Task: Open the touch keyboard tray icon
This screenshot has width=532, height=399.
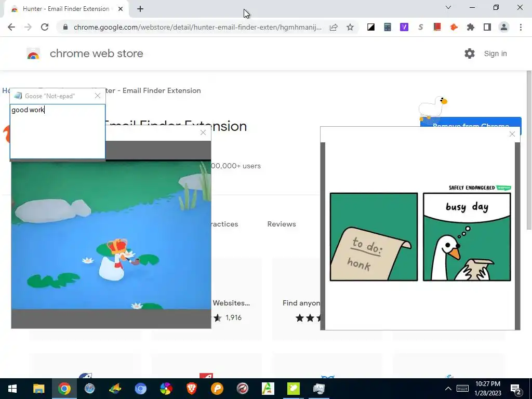Action: (462, 389)
